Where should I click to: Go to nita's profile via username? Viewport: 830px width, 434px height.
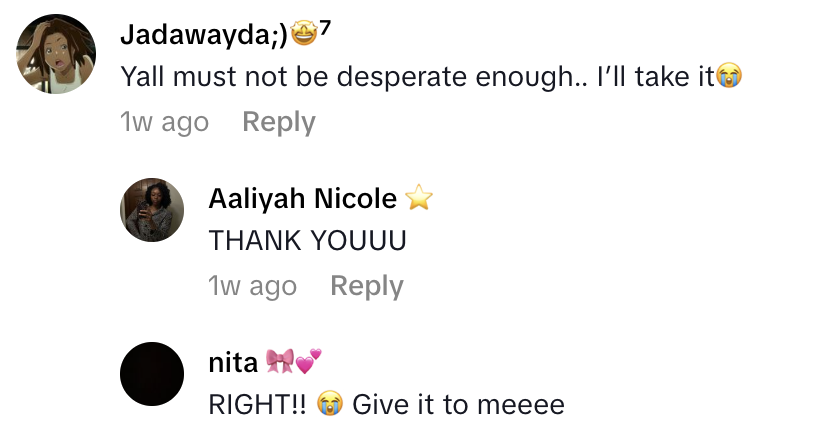click(232, 363)
